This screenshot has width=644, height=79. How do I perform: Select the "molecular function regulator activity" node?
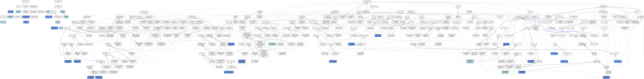(34, 6)
